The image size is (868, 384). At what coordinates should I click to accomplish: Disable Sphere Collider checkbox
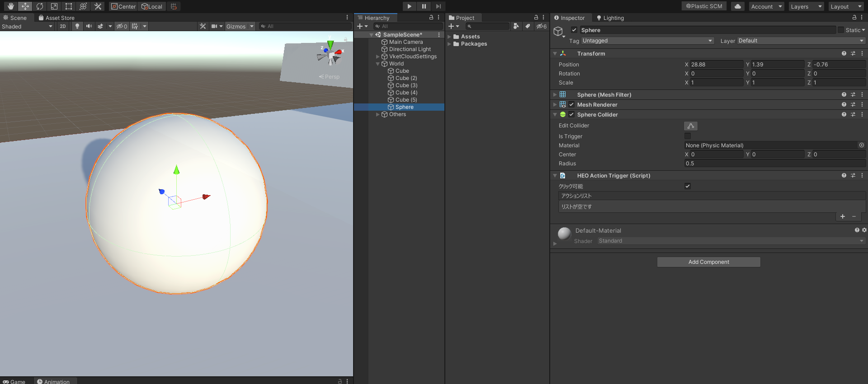(x=571, y=114)
